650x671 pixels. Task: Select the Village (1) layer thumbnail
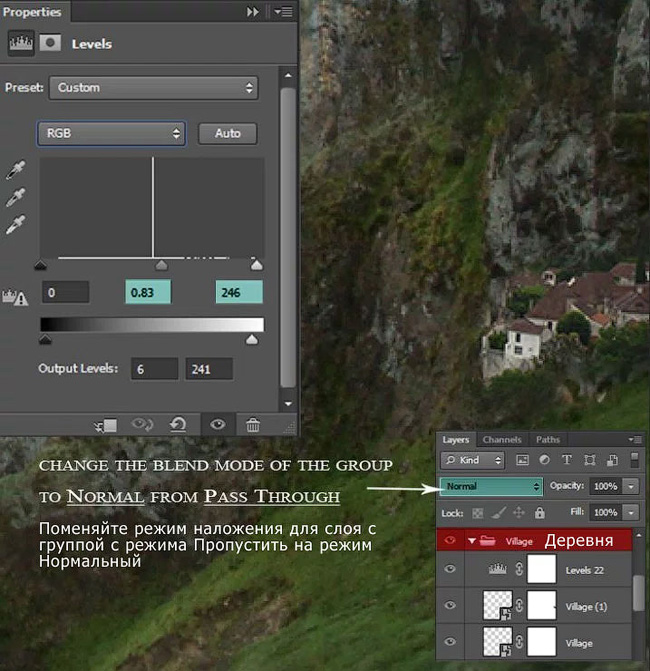point(498,605)
